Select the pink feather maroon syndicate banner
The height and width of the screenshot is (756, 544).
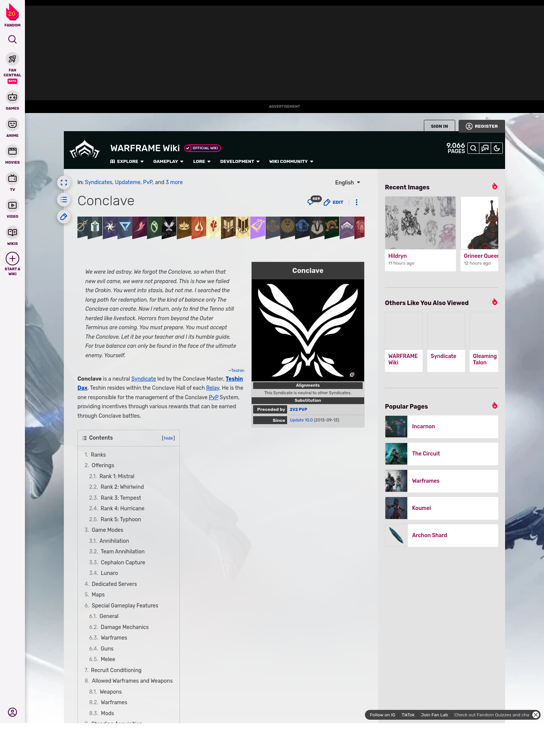[x=139, y=228]
